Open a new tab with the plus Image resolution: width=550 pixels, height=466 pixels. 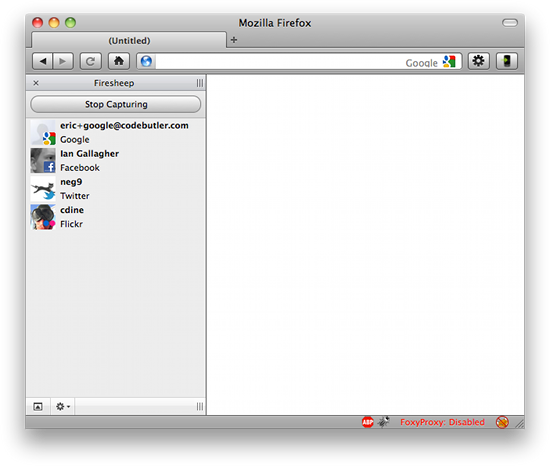coord(234,40)
